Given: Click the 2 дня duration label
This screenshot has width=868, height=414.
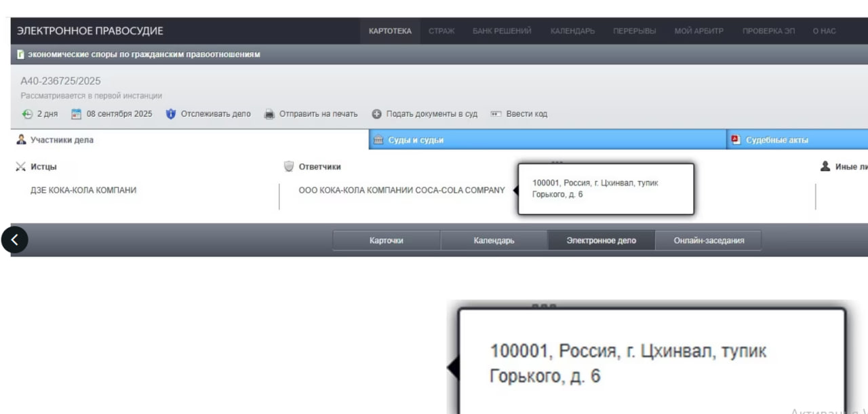Looking at the screenshot, I should coord(47,114).
